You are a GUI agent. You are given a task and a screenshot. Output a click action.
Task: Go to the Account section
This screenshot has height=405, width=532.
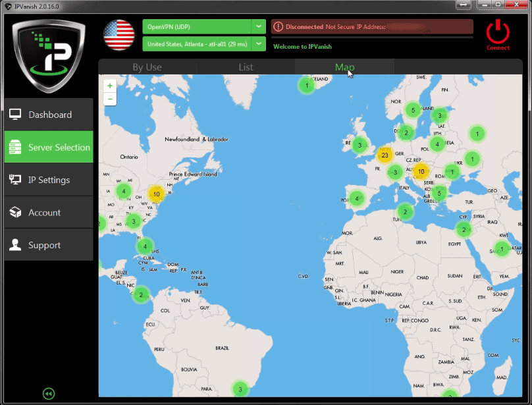point(49,212)
